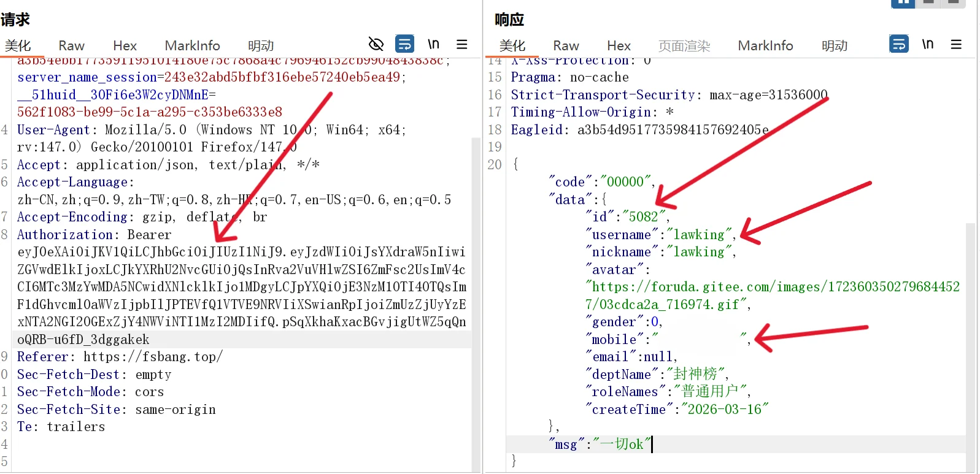Image resolution: width=980 pixels, height=474 pixels.
Task: Open Hex tab in request panel
Action: point(125,46)
